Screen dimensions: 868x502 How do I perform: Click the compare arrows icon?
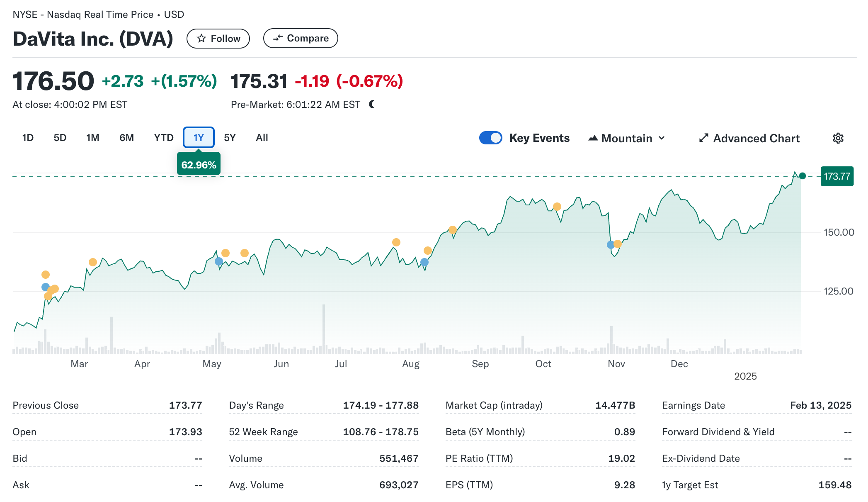(278, 38)
